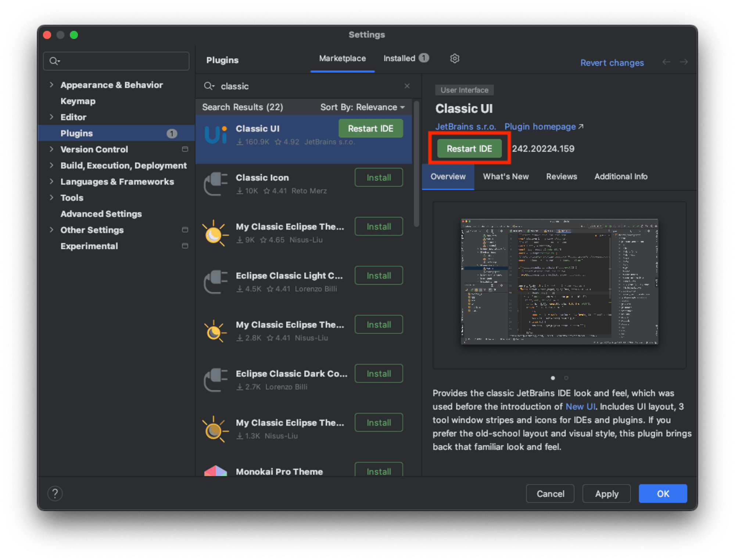Select Keymap in the settings tree

pyautogui.click(x=78, y=101)
